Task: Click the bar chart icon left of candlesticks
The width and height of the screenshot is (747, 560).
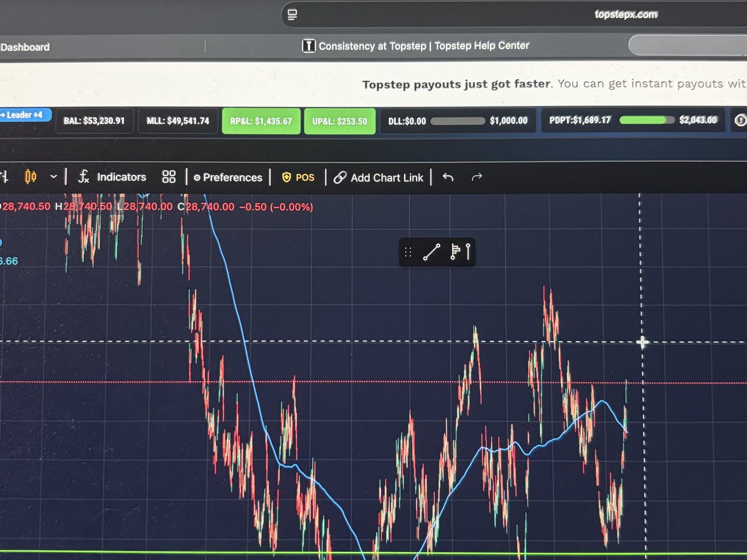Action: (x=4, y=177)
